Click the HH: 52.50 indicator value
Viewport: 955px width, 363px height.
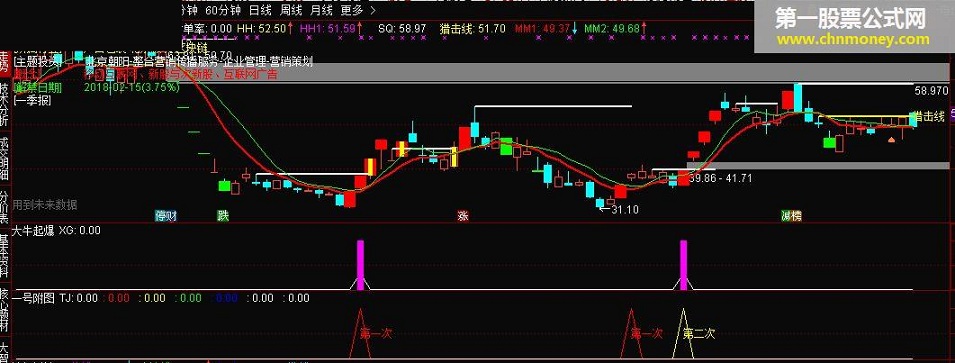[263, 28]
